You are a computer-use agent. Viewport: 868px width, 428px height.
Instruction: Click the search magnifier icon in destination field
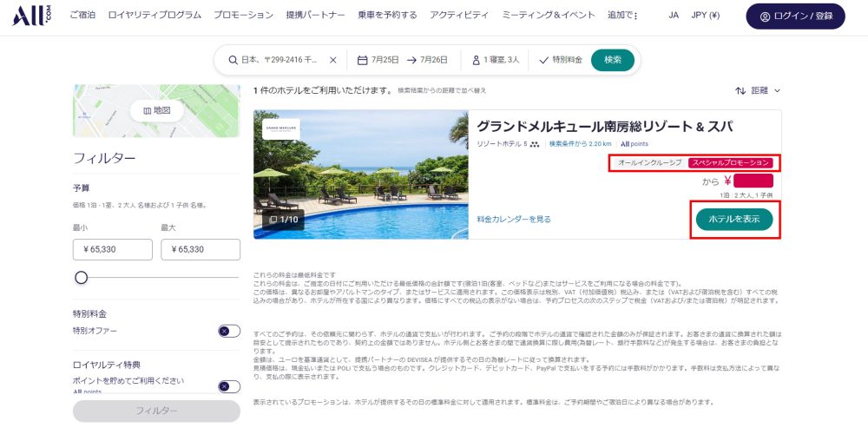tap(233, 60)
